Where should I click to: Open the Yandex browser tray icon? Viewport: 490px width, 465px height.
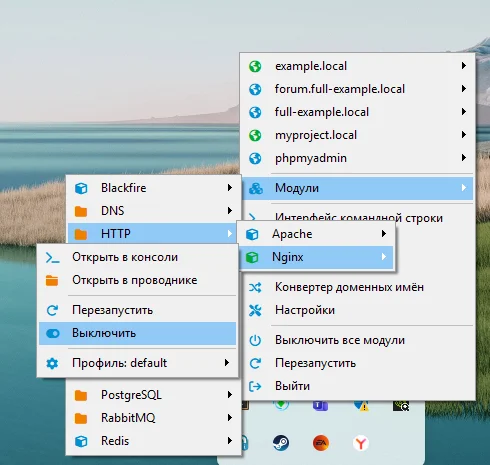click(x=361, y=443)
